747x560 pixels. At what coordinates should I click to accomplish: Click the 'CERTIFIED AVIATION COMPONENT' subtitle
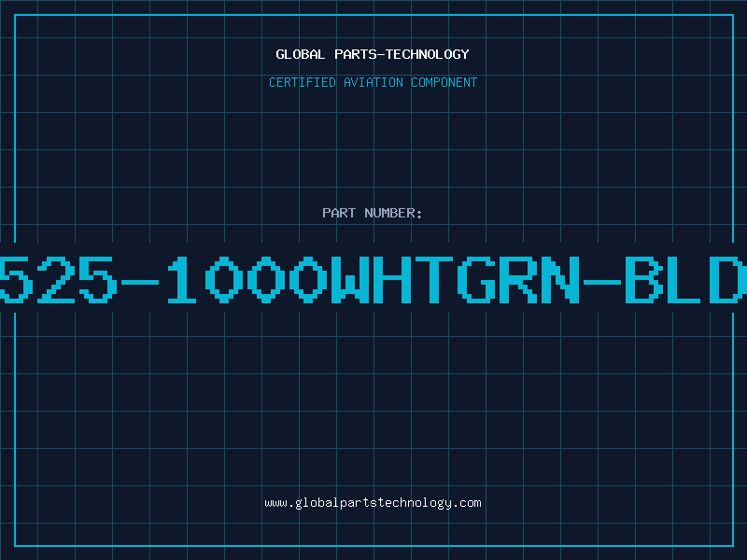[x=373, y=82]
